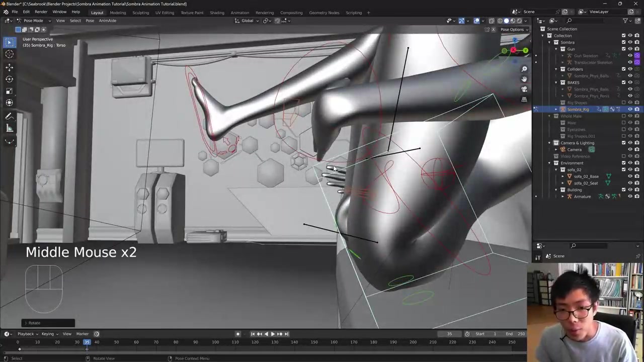644x362 pixels.
Task: Click the Pose Options button
Action: 514,29
